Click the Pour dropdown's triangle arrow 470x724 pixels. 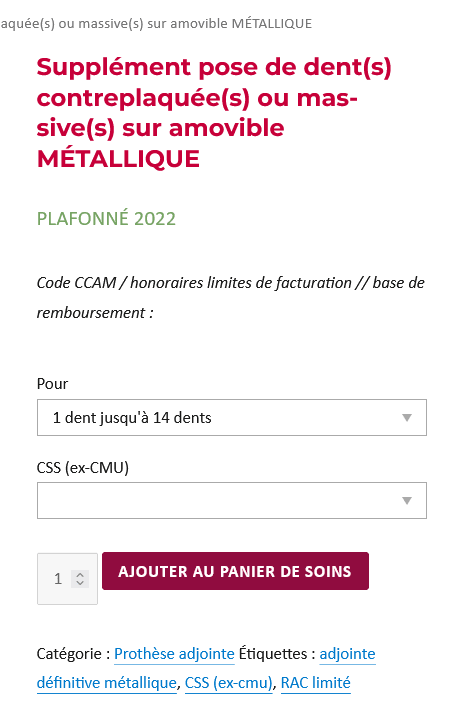coord(406,418)
